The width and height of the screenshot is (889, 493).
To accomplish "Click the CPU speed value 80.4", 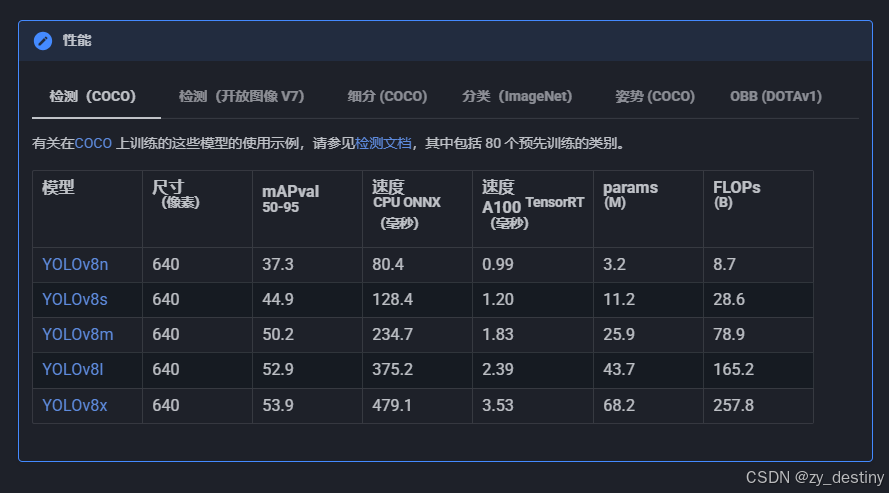I will (x=388, y=265).
